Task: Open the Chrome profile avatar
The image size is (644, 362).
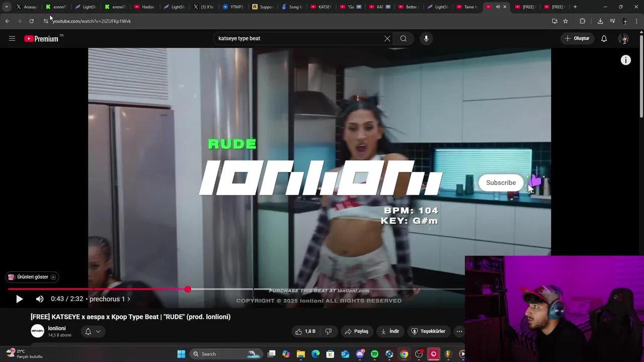Action: [624, 21]
